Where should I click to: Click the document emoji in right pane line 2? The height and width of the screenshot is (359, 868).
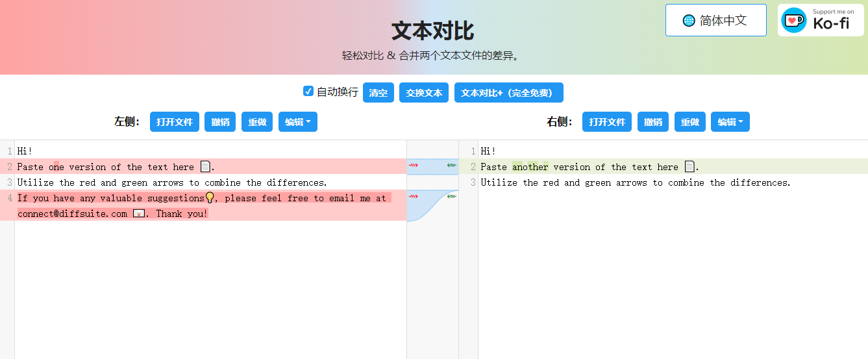689,167
